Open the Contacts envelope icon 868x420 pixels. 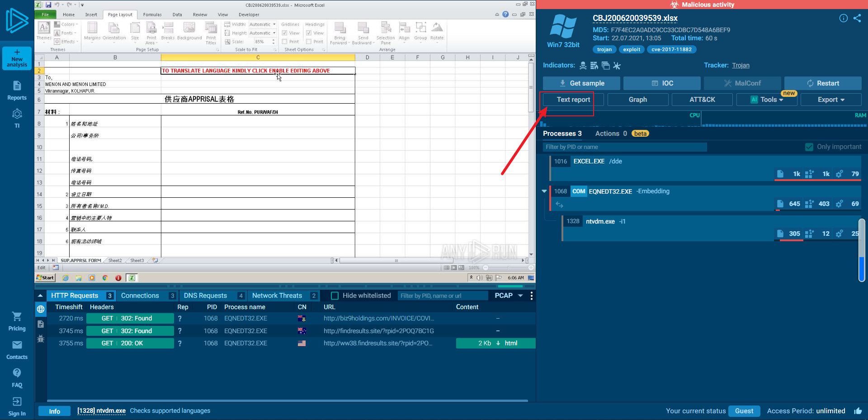[x=17, y=350]
